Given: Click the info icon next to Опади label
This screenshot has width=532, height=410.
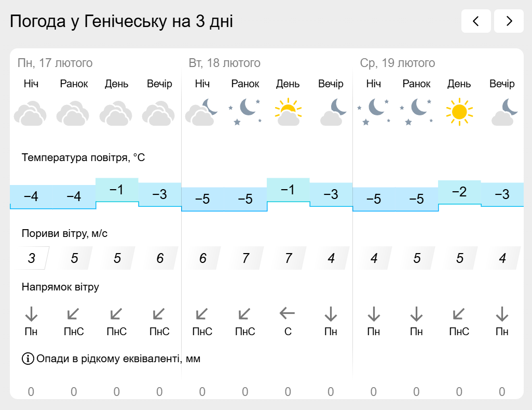Looking at the screenshot, I should click(28, 359).
